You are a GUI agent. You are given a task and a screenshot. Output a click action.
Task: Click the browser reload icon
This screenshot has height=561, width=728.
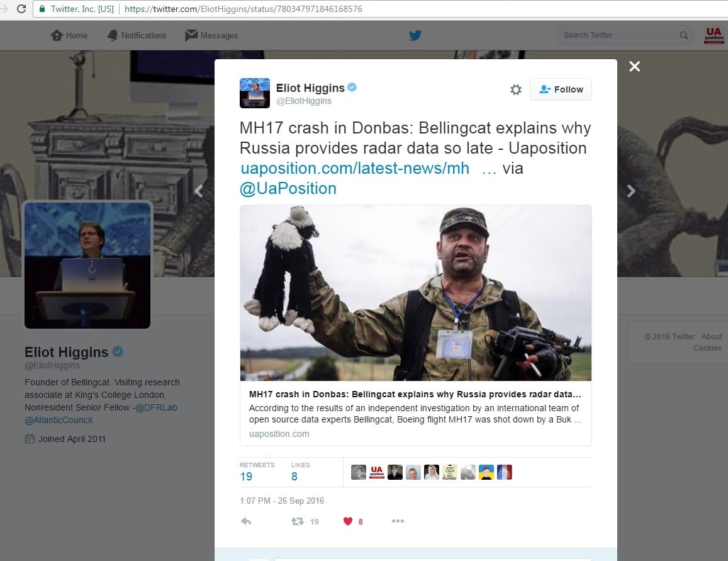click(21, 9)
